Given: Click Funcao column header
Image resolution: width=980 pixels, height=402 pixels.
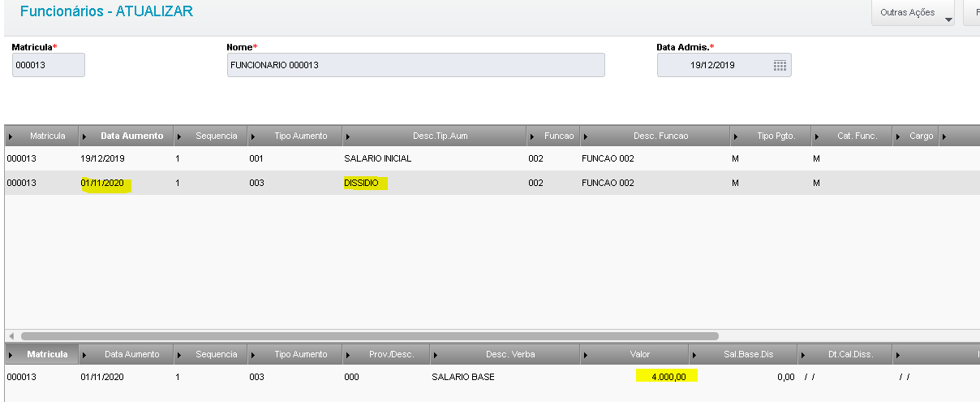Looking at the screenshot, I should click(552, 136).
